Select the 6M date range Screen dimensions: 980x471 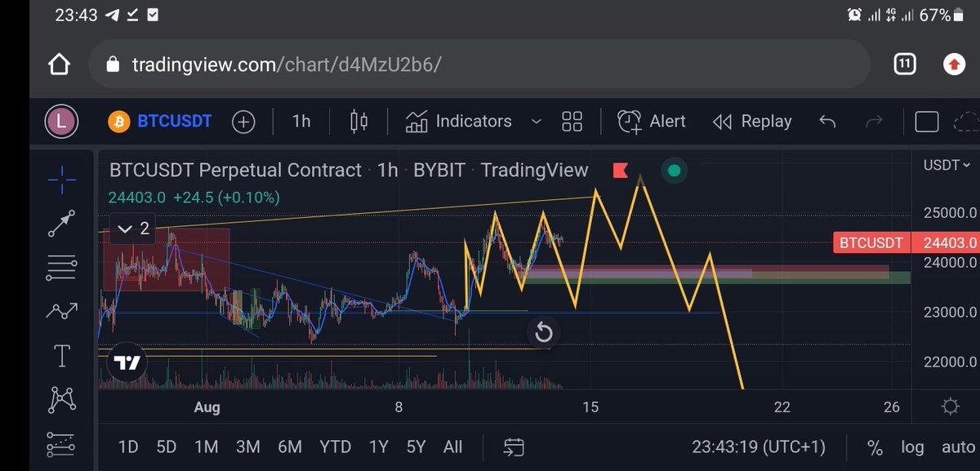[x=290, y=447]
